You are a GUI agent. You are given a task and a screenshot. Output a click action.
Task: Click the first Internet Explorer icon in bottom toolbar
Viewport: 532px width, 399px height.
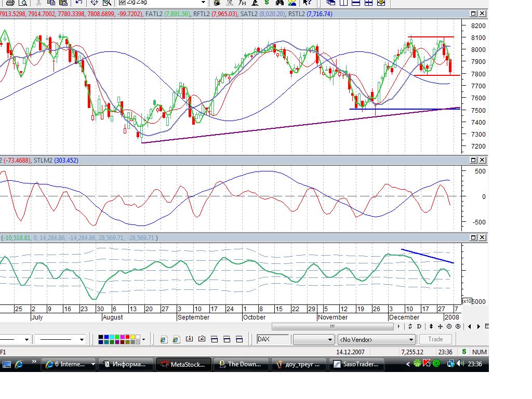(x=164, y=339)
